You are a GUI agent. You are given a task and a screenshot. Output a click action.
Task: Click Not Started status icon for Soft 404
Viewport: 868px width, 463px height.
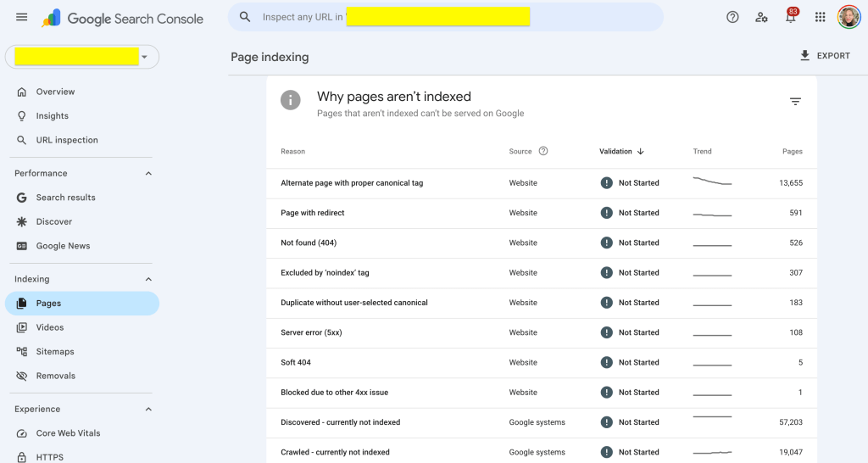tap(607, 363)
